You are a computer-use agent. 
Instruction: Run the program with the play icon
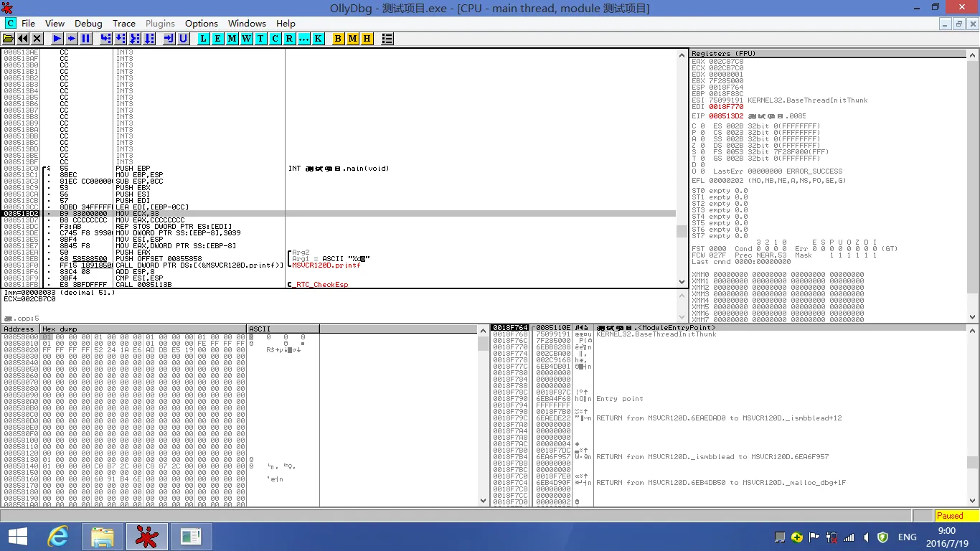57,39
